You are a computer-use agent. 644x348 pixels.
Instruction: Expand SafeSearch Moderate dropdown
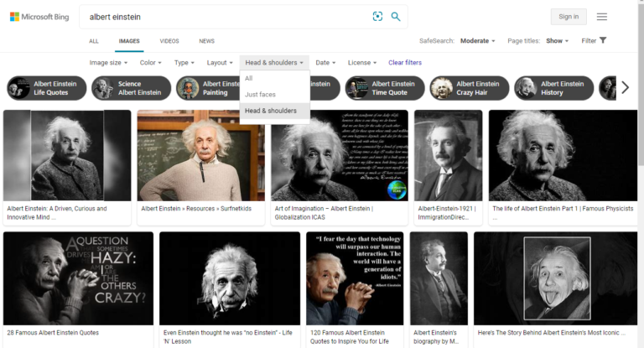[x=478, y=40]
